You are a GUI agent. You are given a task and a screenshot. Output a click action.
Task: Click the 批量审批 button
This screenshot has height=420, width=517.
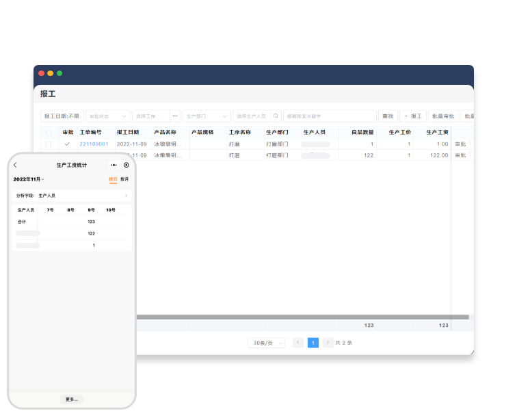pos(443,116)
